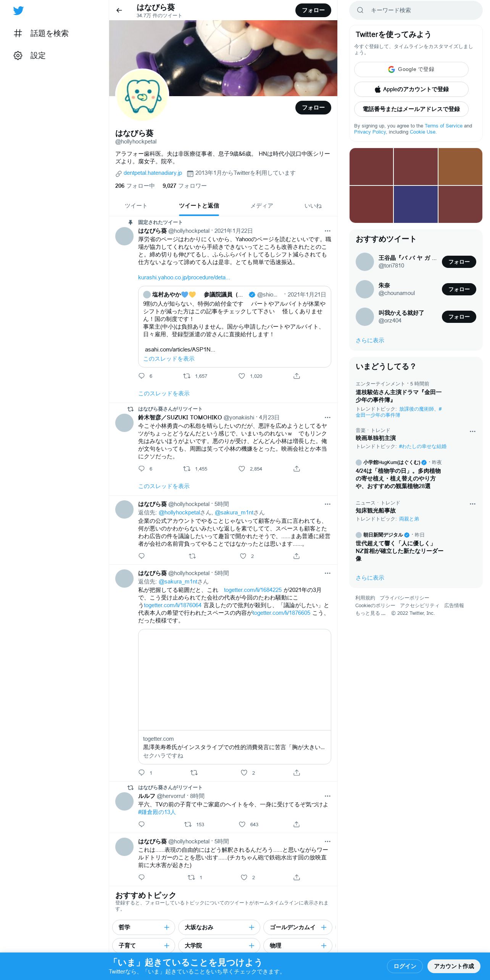
Task: Share the pinned tweet via share icon
Action: (297, 376)
